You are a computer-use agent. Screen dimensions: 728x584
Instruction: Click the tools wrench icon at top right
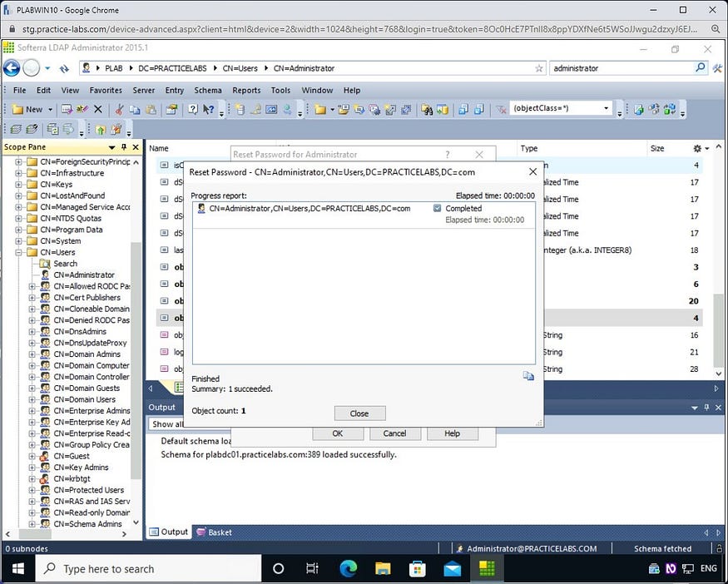click(717, 68)
